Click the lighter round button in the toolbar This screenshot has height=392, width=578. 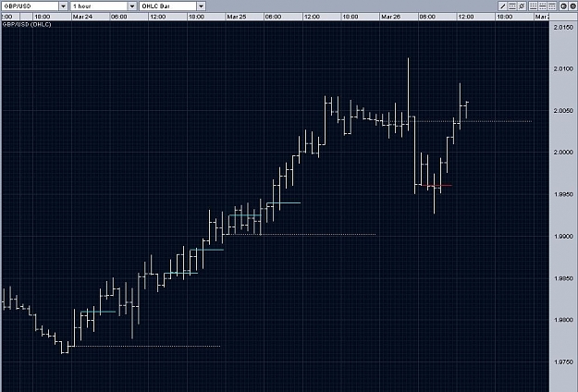[x=563, y=6]
